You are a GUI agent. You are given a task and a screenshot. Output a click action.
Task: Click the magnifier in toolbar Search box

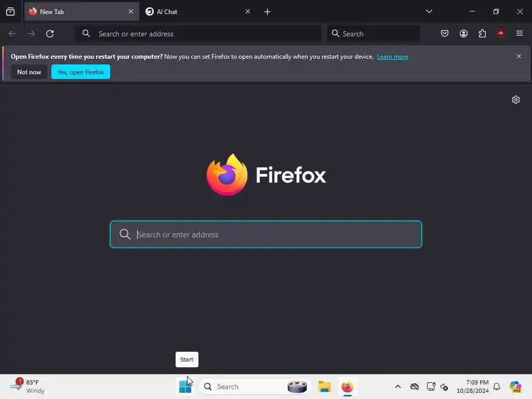click(x=335, y=33)
